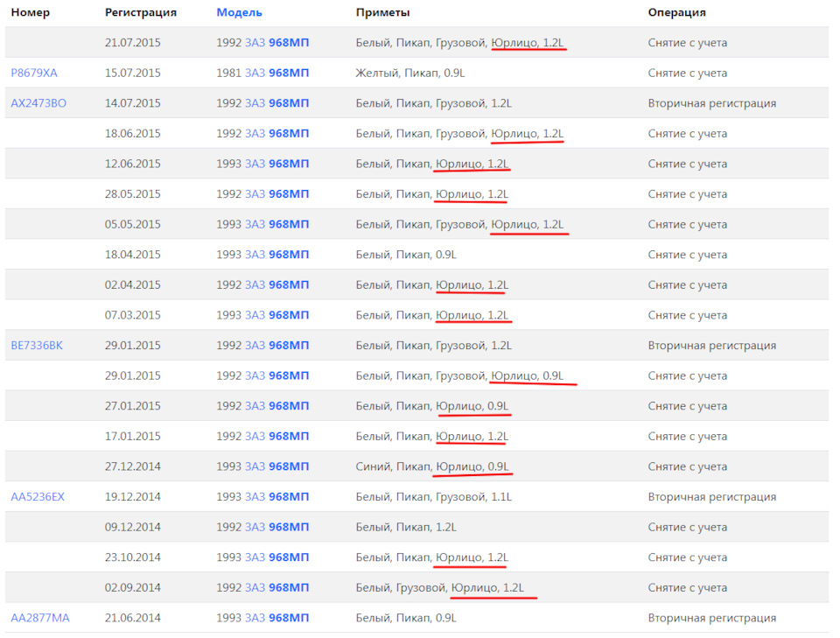Select registration date 27.12.2014
The width and height of the screenshot is (840, 638).
pyautogui.click(x=132, y=466)
